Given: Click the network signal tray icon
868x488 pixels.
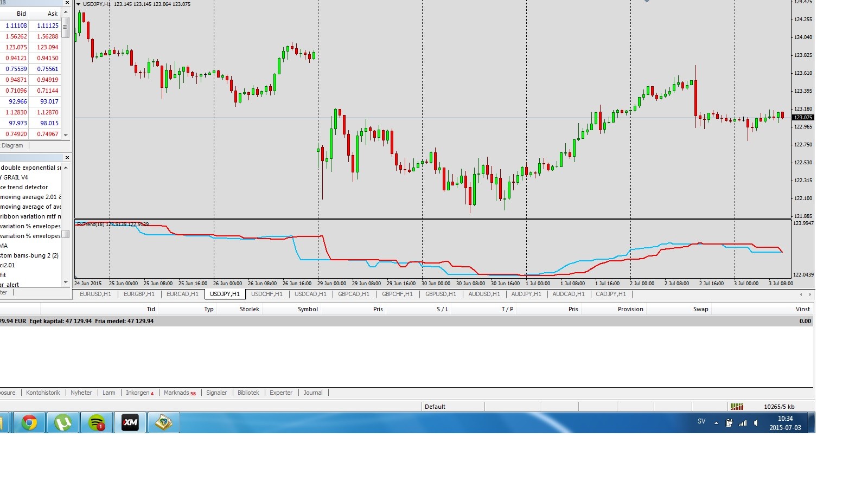Looking at the screenshot, I should [743, 423].
